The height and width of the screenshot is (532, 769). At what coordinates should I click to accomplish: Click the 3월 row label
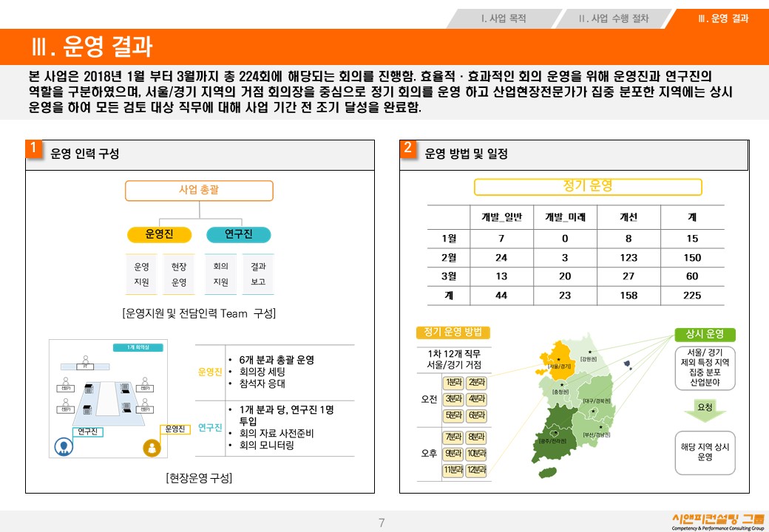449,276
